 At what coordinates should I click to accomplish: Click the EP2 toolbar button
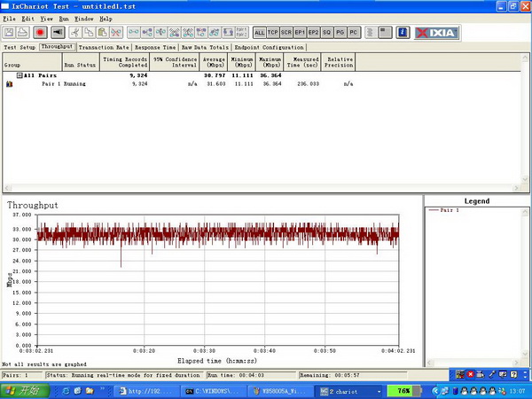313,33
